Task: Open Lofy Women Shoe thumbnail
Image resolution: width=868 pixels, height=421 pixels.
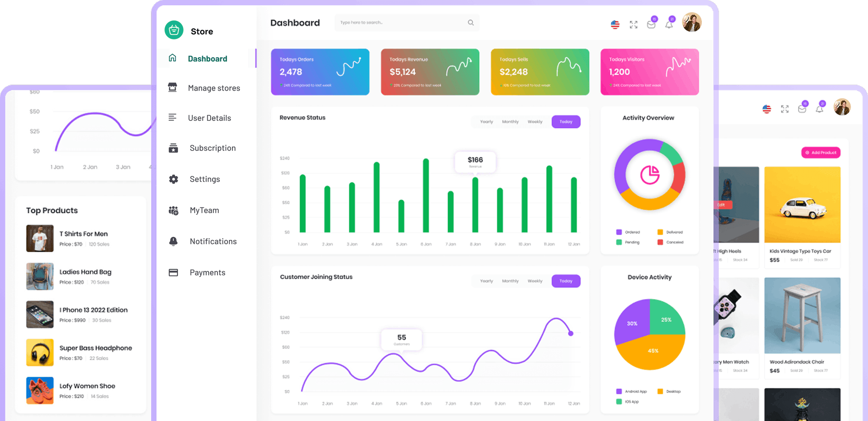Action: [40, 390]
